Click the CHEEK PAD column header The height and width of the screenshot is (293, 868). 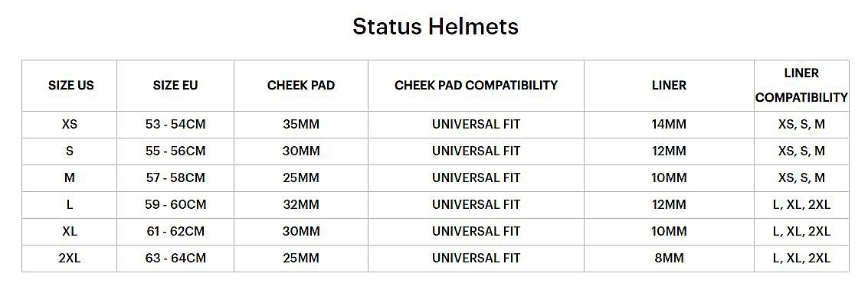coord(300,86)
